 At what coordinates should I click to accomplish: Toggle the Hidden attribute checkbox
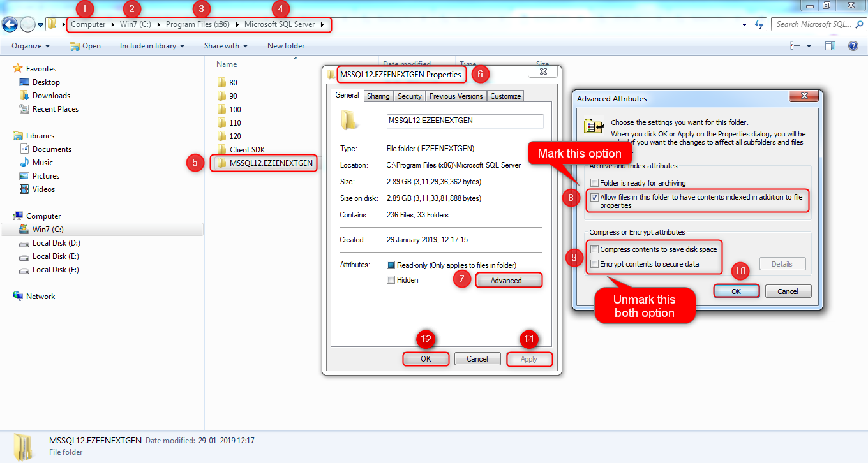(x=391, y=280)
